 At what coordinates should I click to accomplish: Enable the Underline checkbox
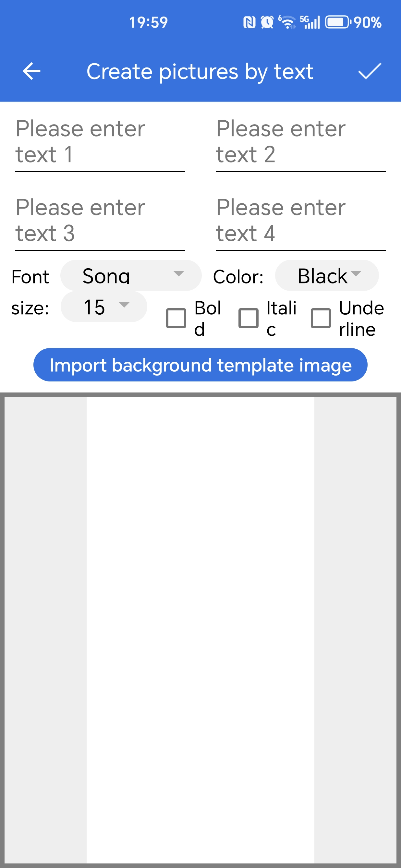click(321, 318)
